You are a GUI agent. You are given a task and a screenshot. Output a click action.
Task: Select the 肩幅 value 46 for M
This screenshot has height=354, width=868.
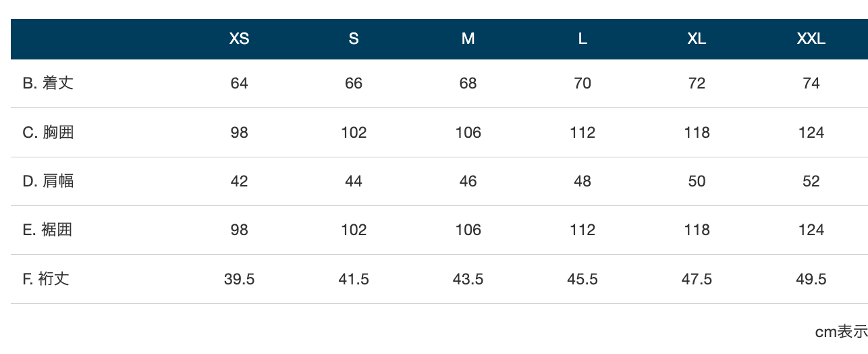click(x=468, y=181)
